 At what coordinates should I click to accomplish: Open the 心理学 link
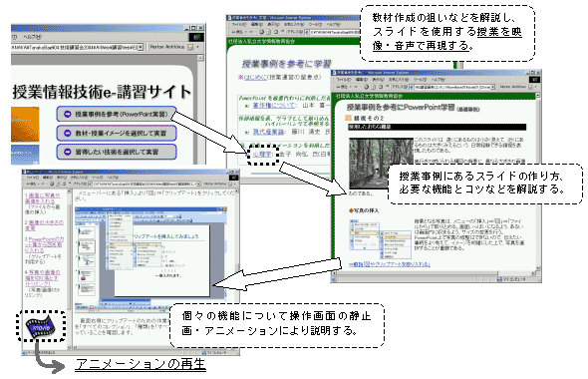point(262,155)
